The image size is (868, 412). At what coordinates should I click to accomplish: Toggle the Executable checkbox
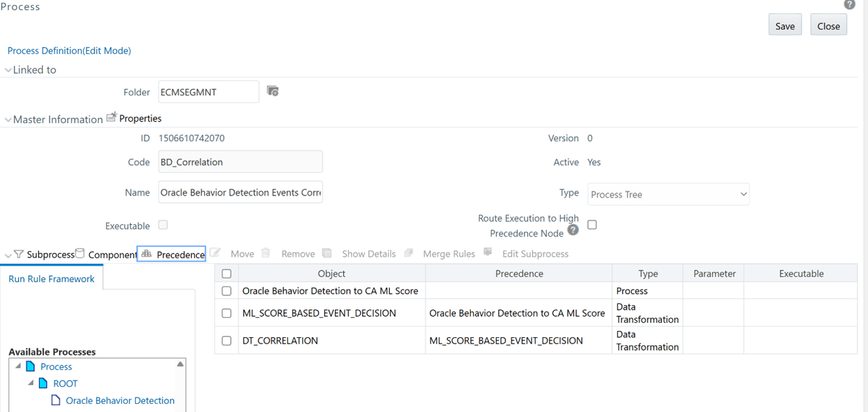point(163,225)
